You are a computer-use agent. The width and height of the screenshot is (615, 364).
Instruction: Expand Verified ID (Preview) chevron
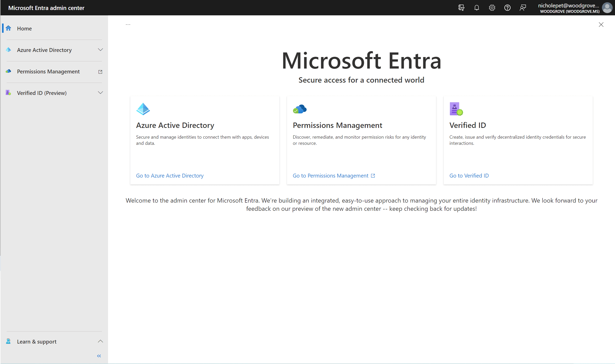pos(100,93)
